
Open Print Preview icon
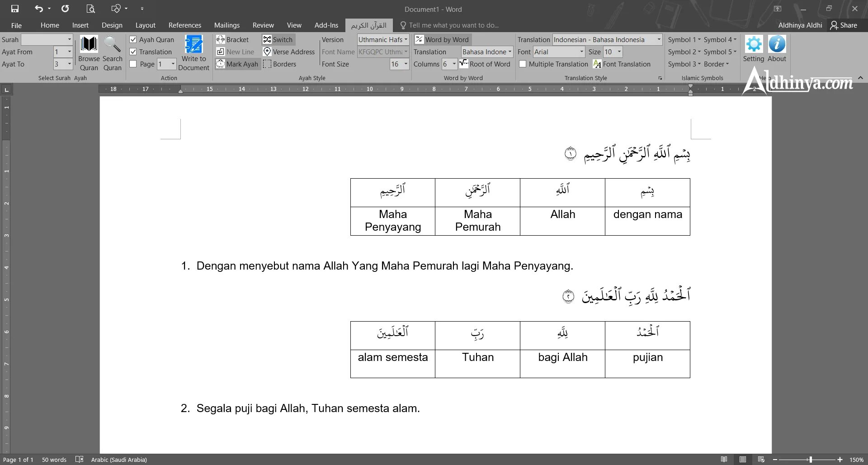pyautogui.click(x=90, y=9)
